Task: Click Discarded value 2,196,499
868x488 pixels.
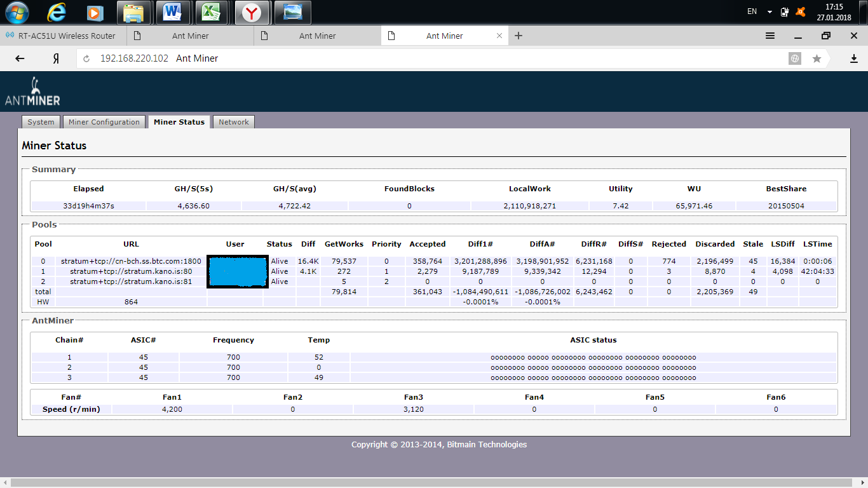Action: point(714,261)
